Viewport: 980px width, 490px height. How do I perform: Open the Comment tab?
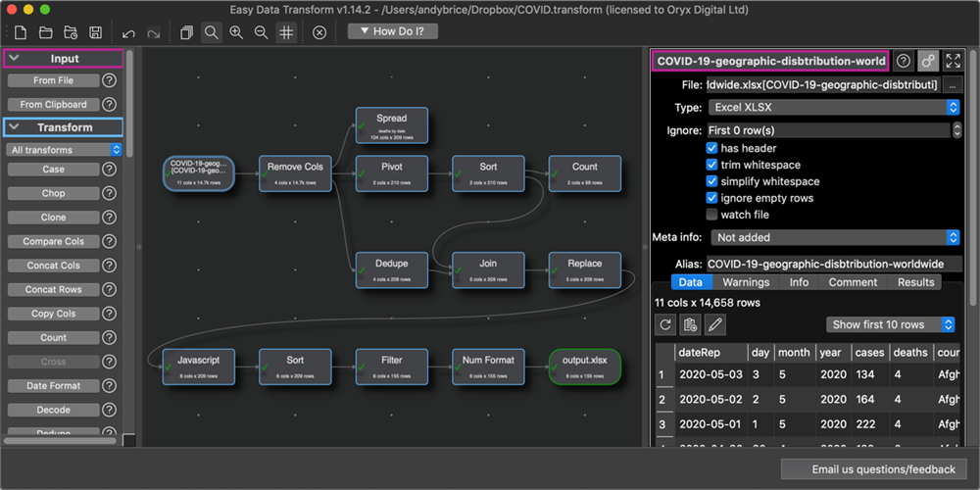pos(853,282)
